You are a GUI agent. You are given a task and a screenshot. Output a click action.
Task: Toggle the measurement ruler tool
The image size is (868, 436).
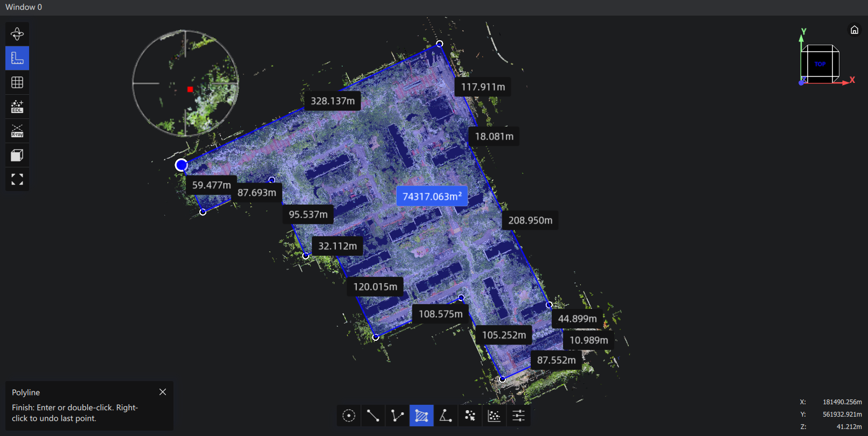[17, 58]
